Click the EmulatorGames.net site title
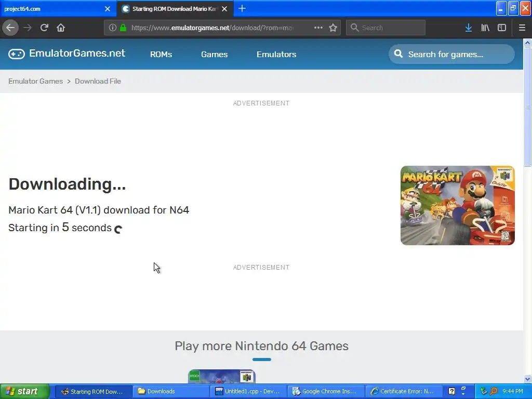This screenshot has height=399, width=532. 77,54
